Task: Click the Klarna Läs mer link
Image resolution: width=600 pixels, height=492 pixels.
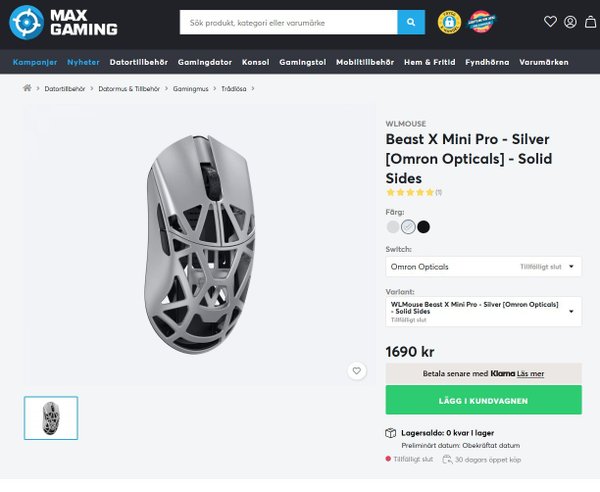Action: coord(531,373)
